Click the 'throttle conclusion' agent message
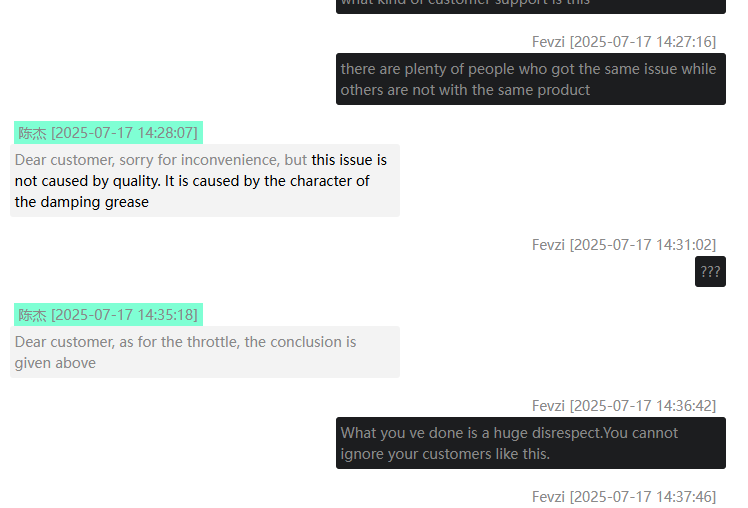 tap(205, 352)
